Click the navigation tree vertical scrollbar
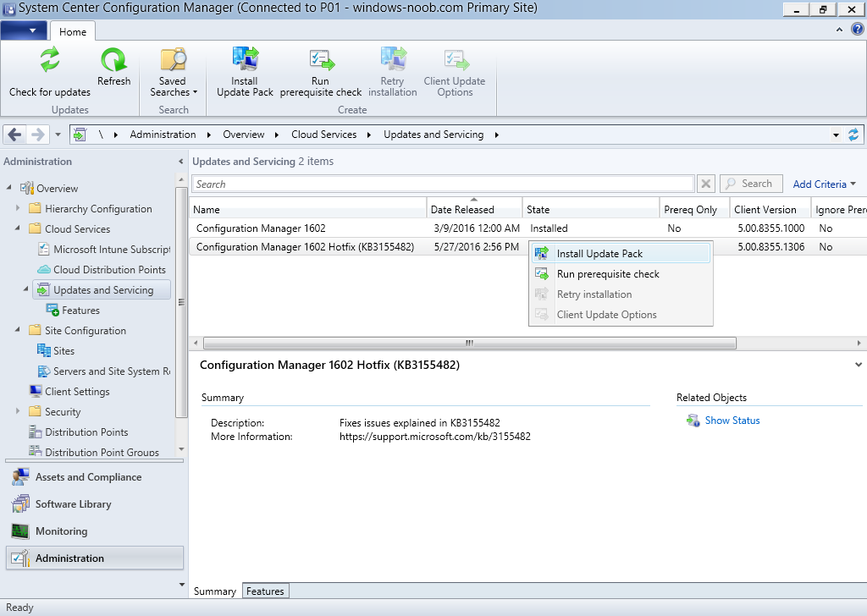 (x=181, y=303)
